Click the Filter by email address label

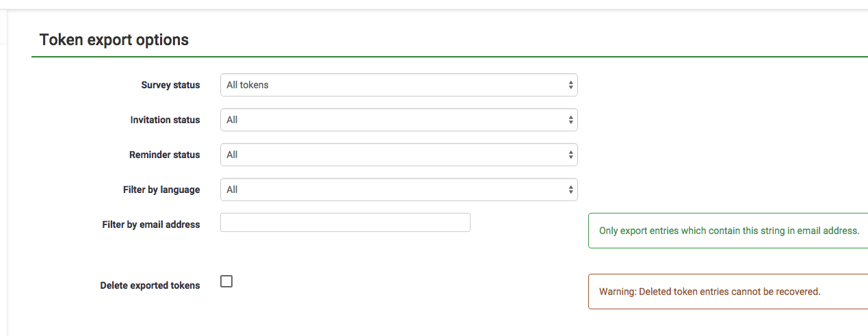tap(150, 224)
